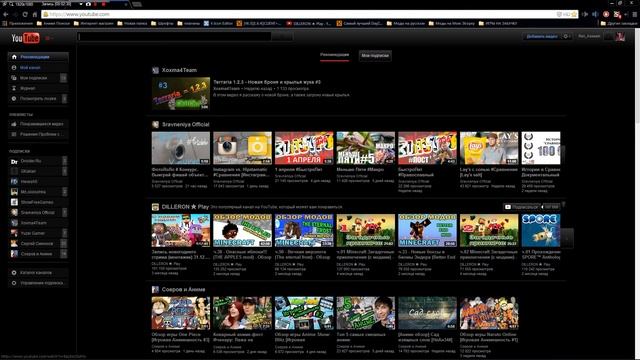Open the Sravneniya Official channel heading

pos(185,124)
